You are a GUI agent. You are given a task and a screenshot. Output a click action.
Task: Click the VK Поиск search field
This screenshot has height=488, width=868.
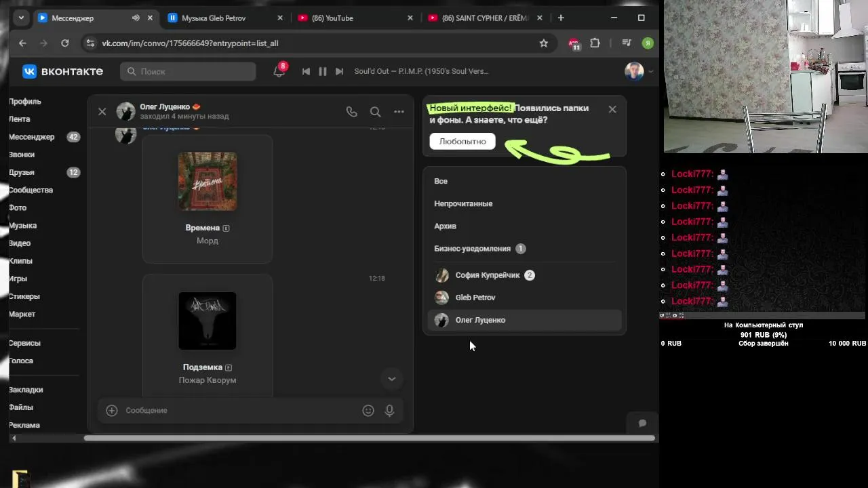click(188, 71)
